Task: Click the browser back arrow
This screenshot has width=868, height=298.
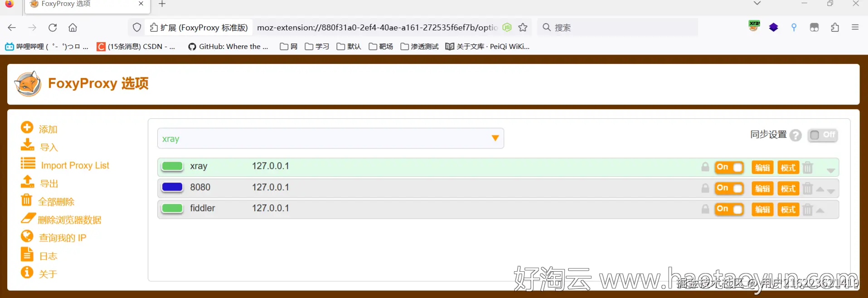Action: (x=12, y=28)
